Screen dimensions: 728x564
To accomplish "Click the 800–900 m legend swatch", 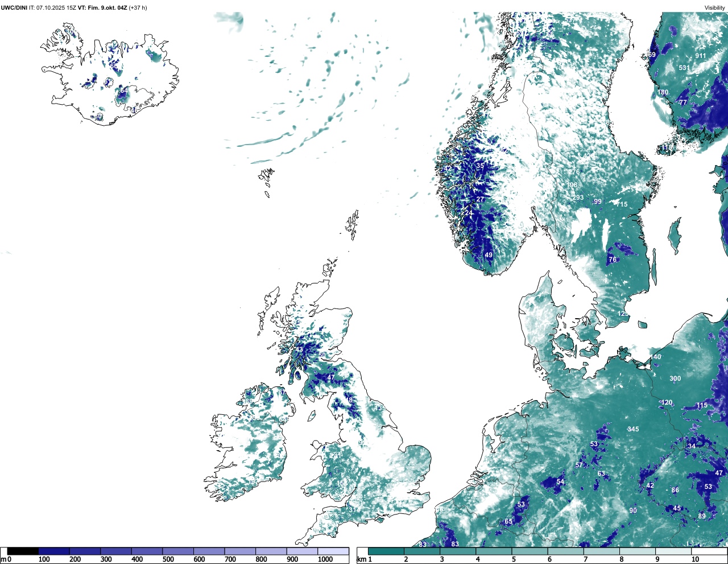I will (x=271, y=551).
